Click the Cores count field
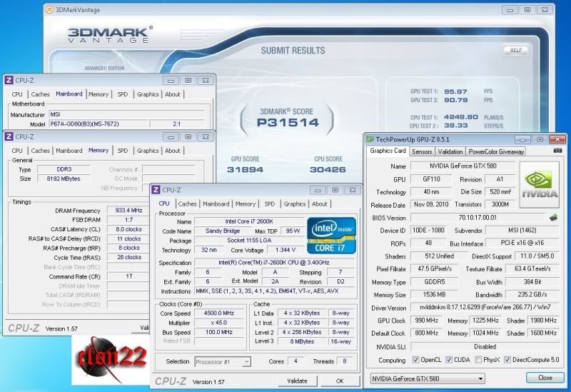The width and height of the screenshot is (571, 392). coord(296,361)
